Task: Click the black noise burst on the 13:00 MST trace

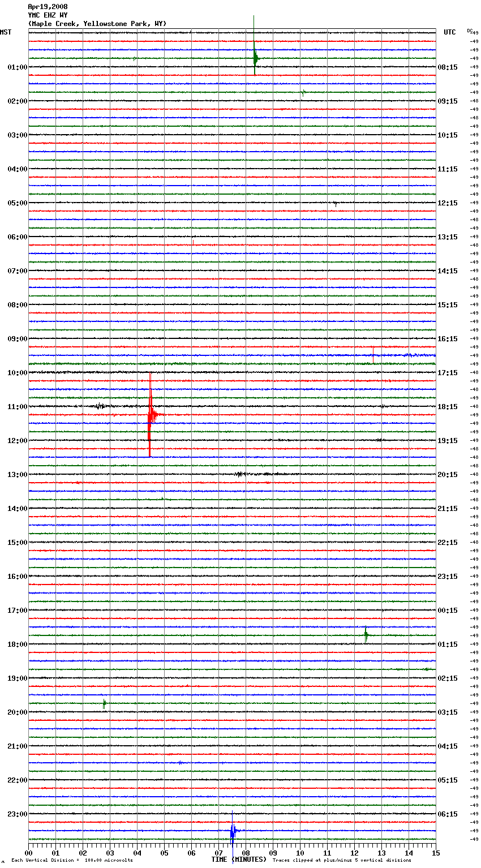Action: click(241, 474)
